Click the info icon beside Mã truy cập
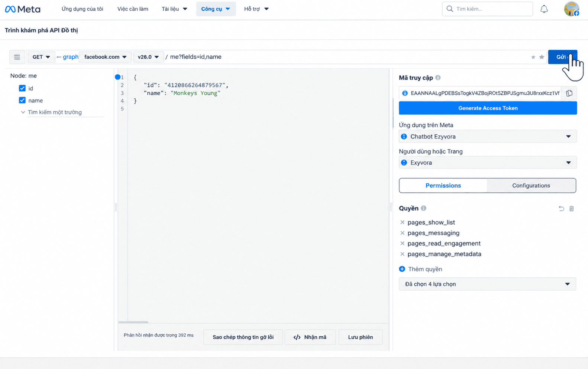 click(438, 78)
